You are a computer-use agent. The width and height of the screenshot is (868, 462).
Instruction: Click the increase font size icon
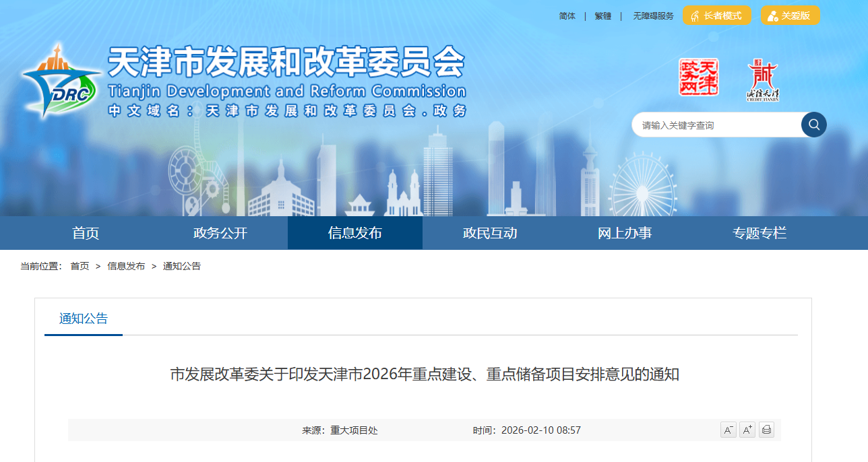click(x=747, y=430)
